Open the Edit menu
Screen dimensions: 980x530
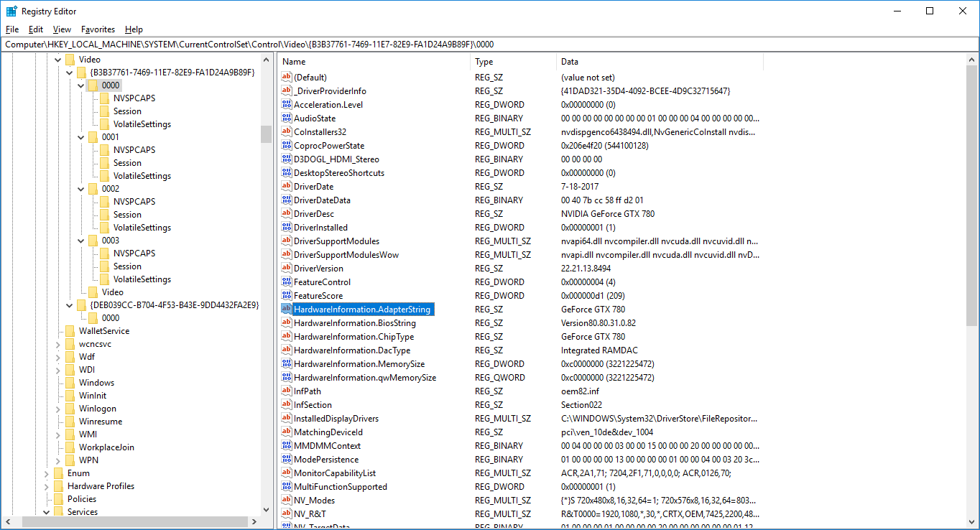click(36, 29)
